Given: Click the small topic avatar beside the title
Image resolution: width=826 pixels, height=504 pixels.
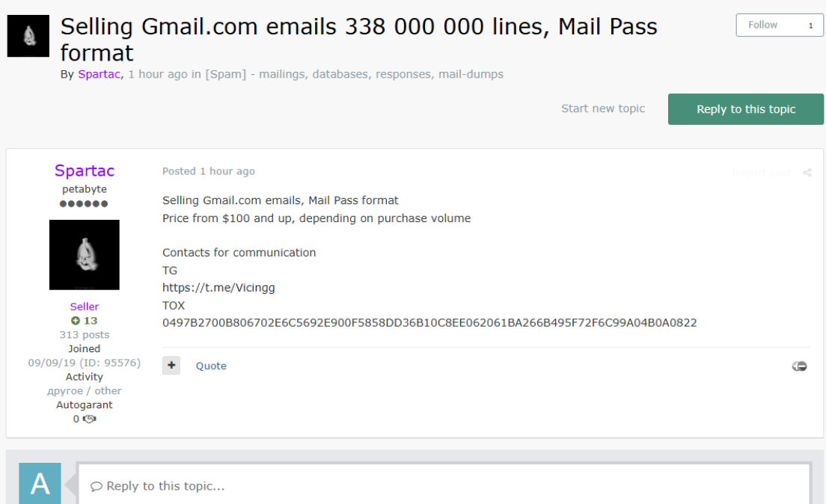Looking at the screenshot, I should tap(28, 36).
